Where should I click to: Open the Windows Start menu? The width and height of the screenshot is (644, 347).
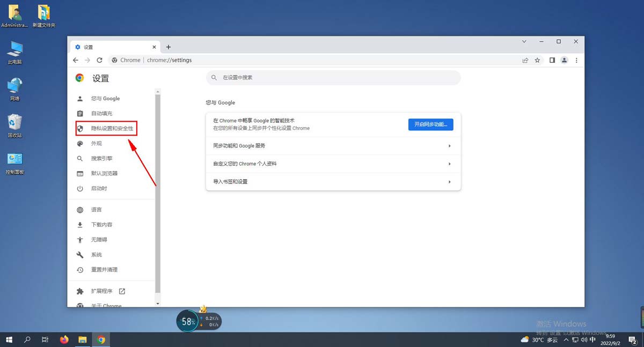tap(9, 339)
